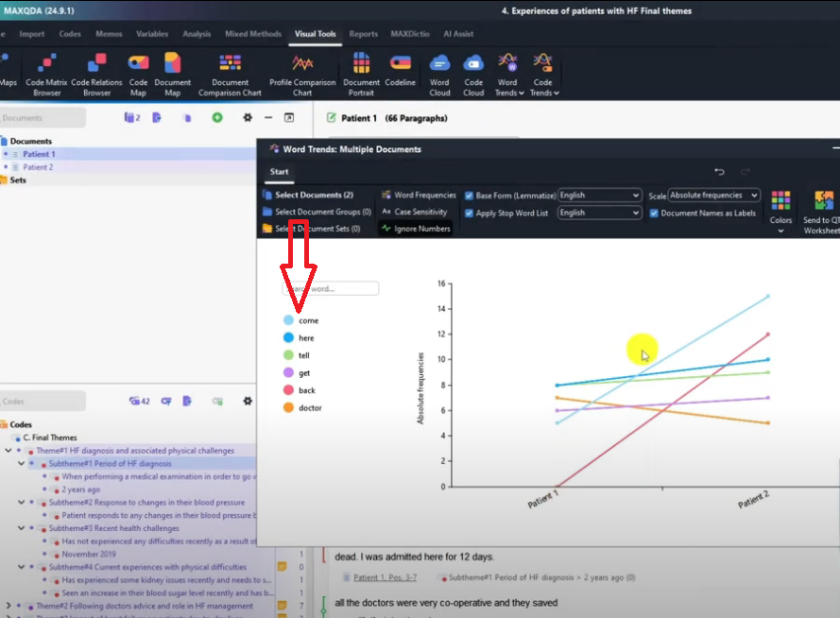Switch to the Reports tab
This screenshot has width=840, height=618.
pos(363,34)
